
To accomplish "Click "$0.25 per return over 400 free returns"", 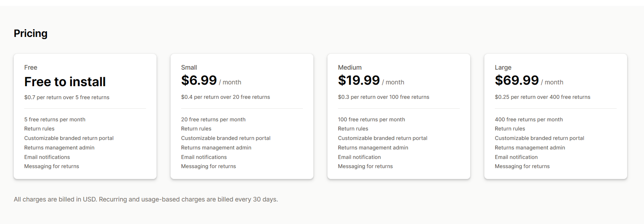I will tap(542, 97).
